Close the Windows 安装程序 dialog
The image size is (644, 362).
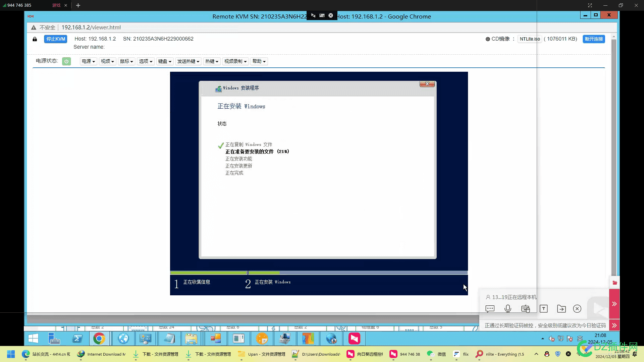point(427,84)
